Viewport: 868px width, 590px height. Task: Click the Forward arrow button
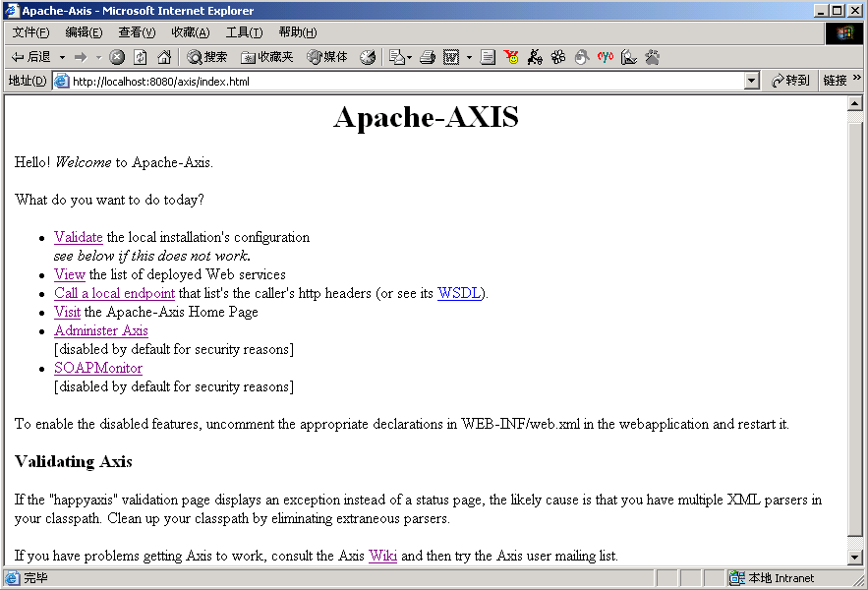click(x=81, y=57)
